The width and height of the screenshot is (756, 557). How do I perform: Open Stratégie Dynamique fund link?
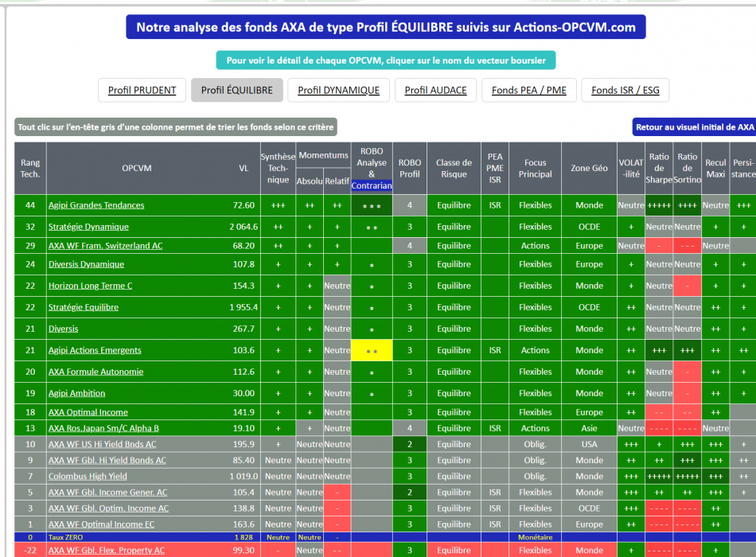[x=88, y=227]
